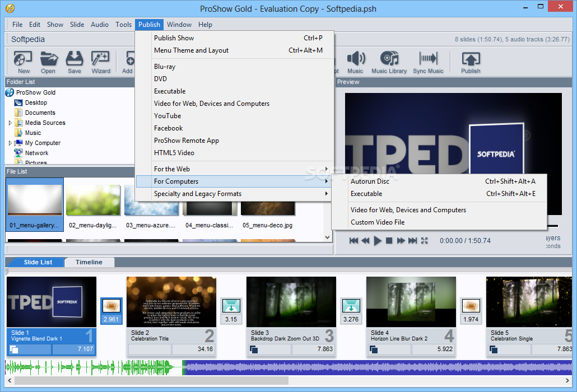
Task: Select Custom Video File in submenu
Action: (x=439, y=222)
